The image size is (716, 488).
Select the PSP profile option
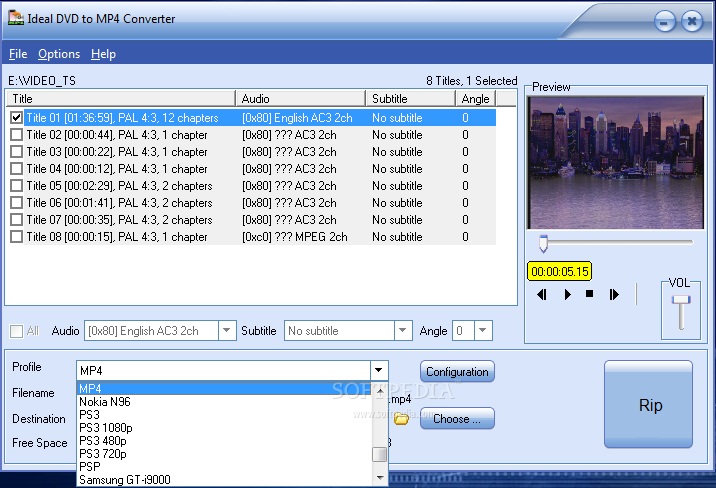point(224,467)
